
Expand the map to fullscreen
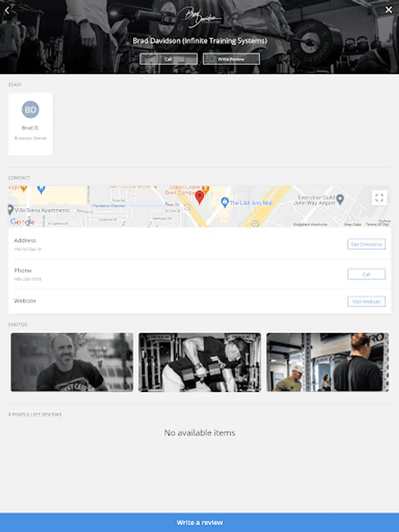[x=379, y=197]
